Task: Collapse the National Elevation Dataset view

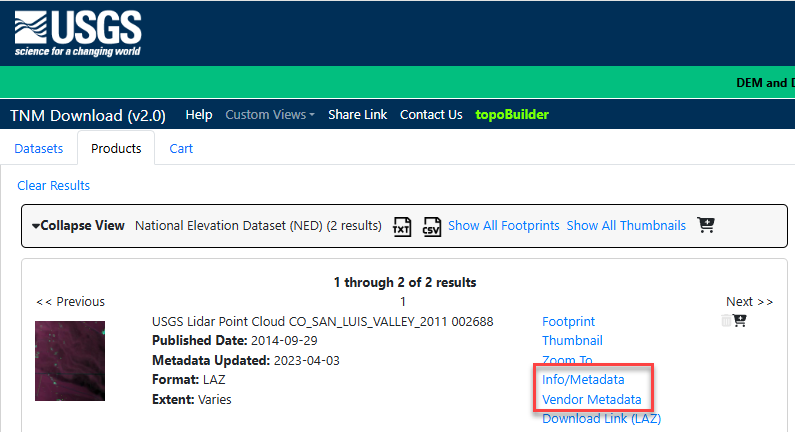Action: pyautogui.click(x=78, y=226)
